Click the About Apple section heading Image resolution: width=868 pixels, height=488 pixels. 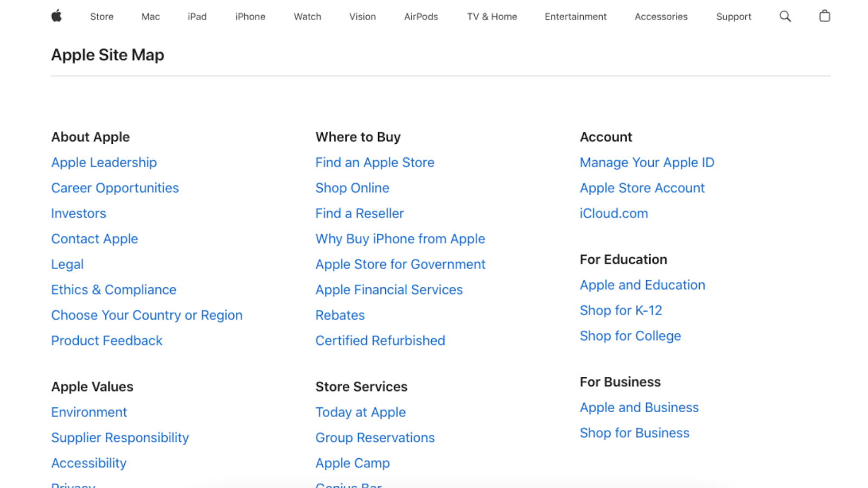tap(91, 137)
